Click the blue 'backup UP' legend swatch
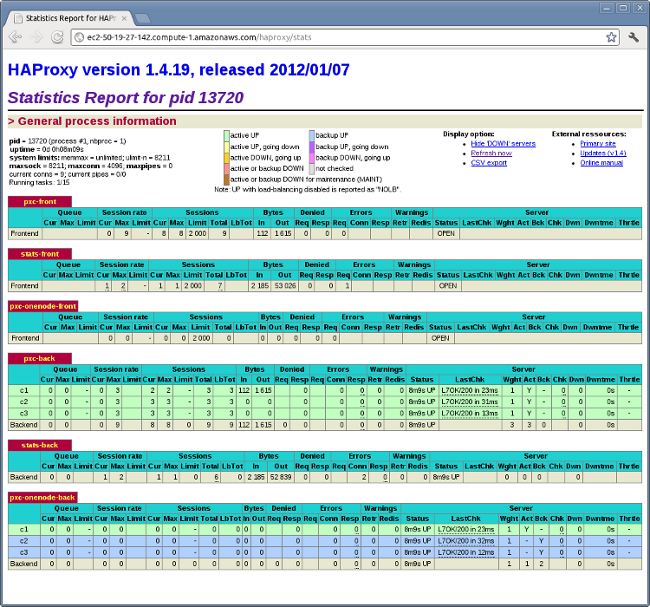 [x=312, y=134]
